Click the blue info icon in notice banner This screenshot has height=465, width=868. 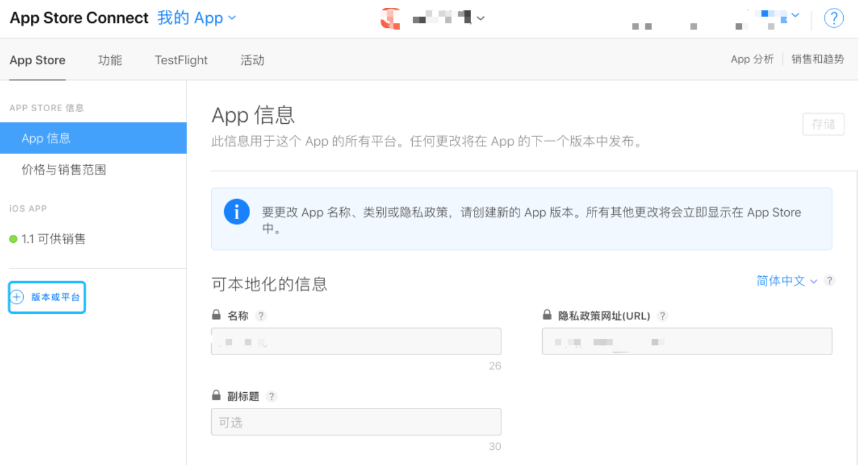237,212
